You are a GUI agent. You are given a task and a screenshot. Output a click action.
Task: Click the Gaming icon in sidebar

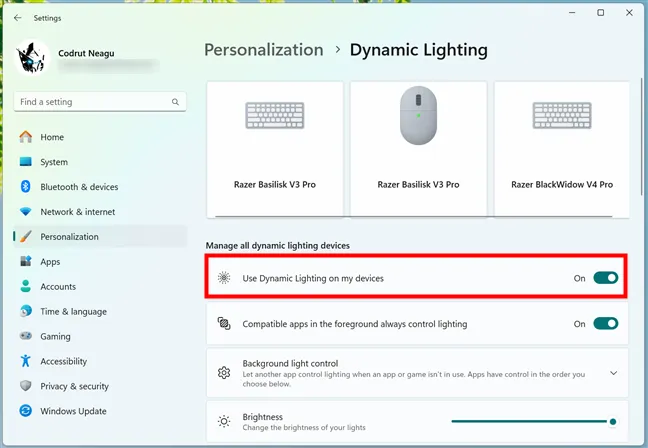point(26,336)
